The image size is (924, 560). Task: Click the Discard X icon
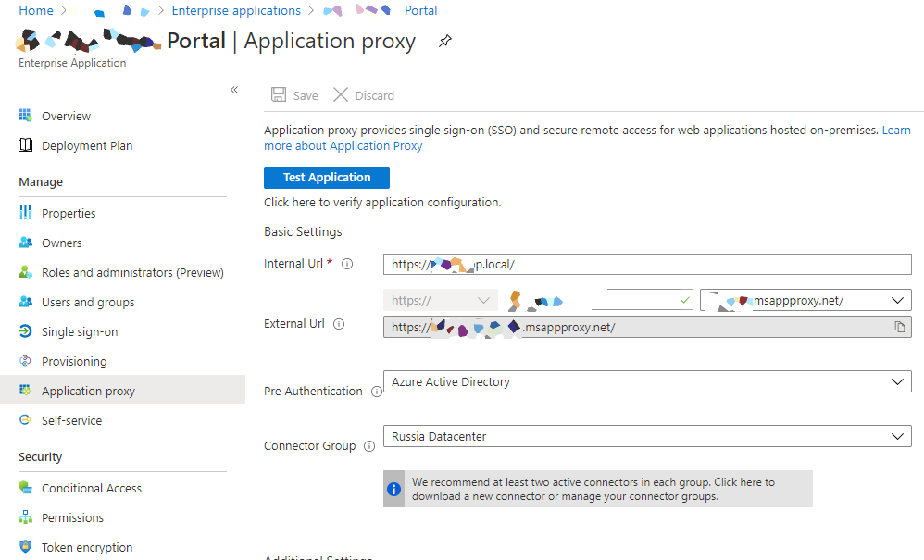(x=341, y=94)
